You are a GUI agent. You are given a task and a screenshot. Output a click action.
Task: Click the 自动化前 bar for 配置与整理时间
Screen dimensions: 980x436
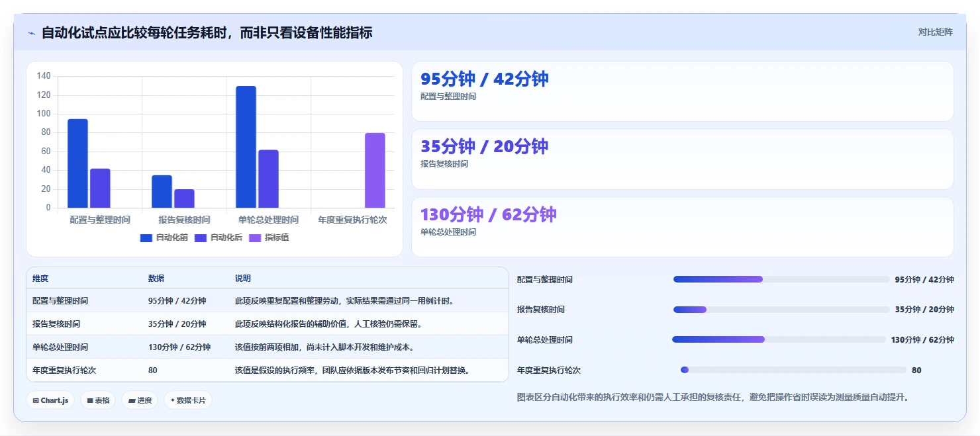[77, 163]
